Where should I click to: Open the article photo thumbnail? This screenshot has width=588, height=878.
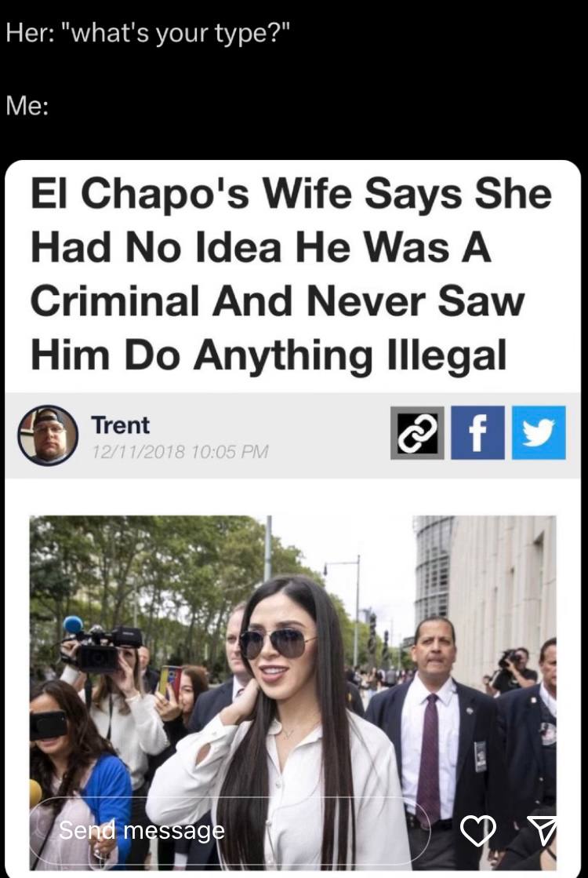tap(293, 691)
